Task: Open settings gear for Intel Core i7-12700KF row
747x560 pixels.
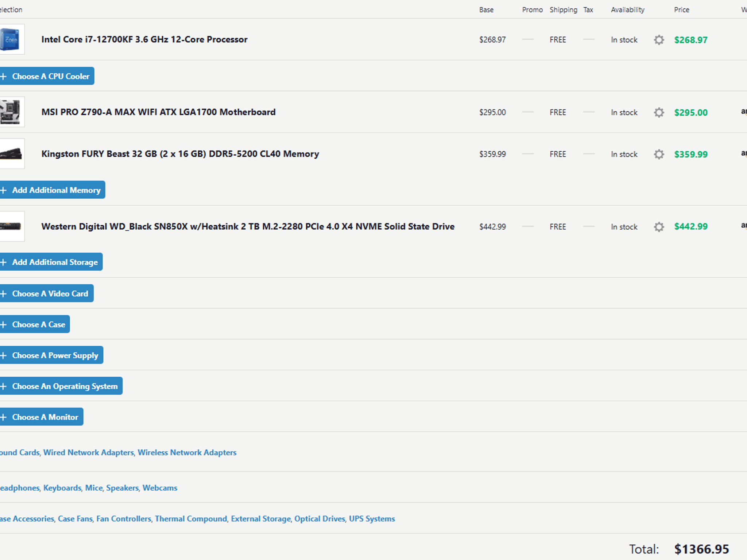Action: 659,40
